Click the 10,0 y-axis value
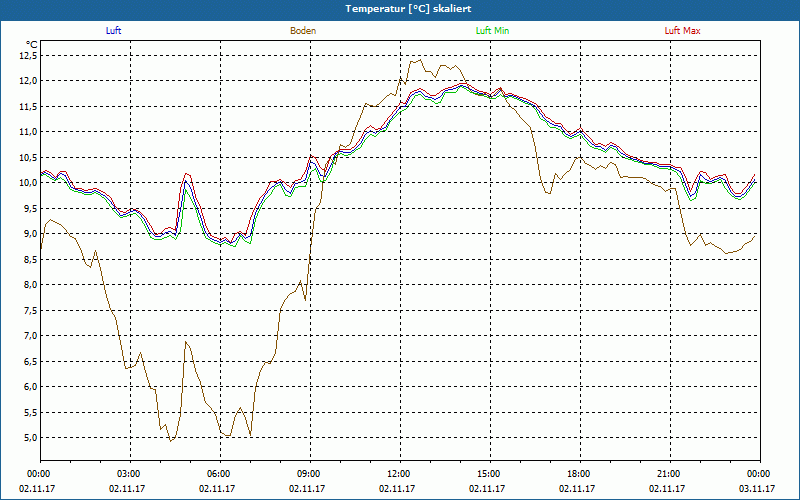The width and height of the screenshot is (800, 500). click(28, 183)
